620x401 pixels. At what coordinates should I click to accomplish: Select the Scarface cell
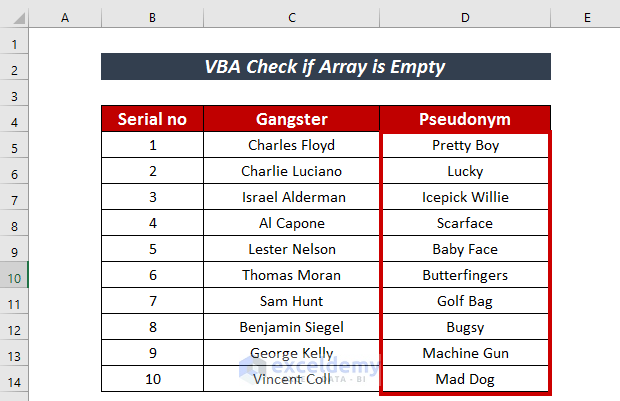coord(465,223)
